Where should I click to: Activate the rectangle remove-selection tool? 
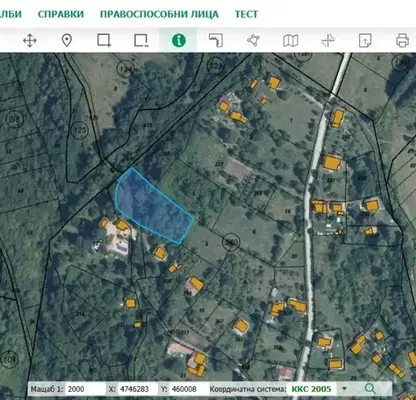141,41
